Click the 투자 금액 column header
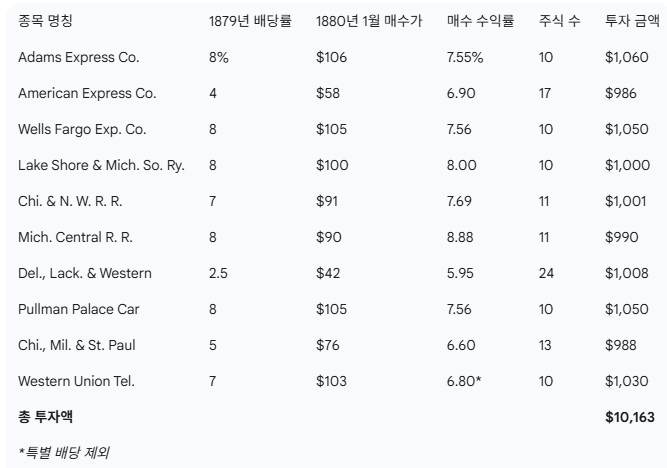Viewport: 667px width, 468px height. [630, 21]
